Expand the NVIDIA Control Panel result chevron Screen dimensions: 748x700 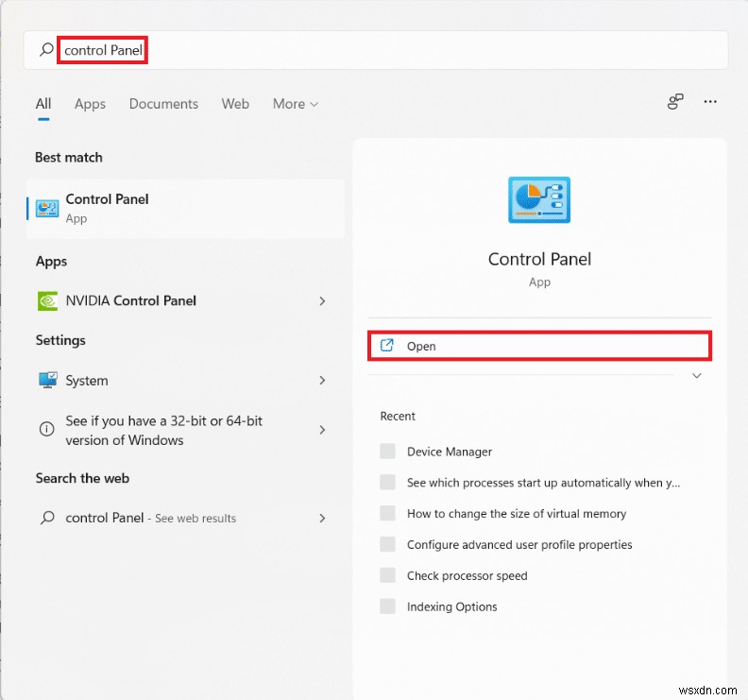322,300
